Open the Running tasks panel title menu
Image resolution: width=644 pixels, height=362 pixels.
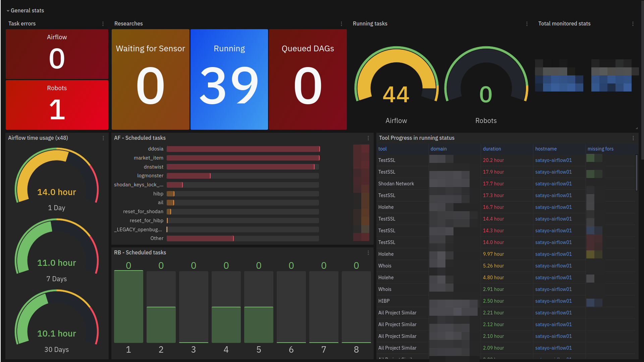tap(370, 24)
